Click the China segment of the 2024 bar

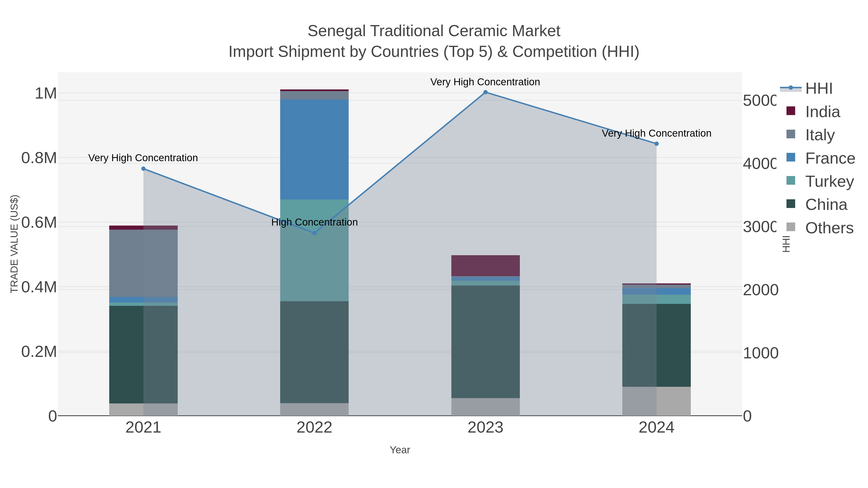(x=656, y=345)
